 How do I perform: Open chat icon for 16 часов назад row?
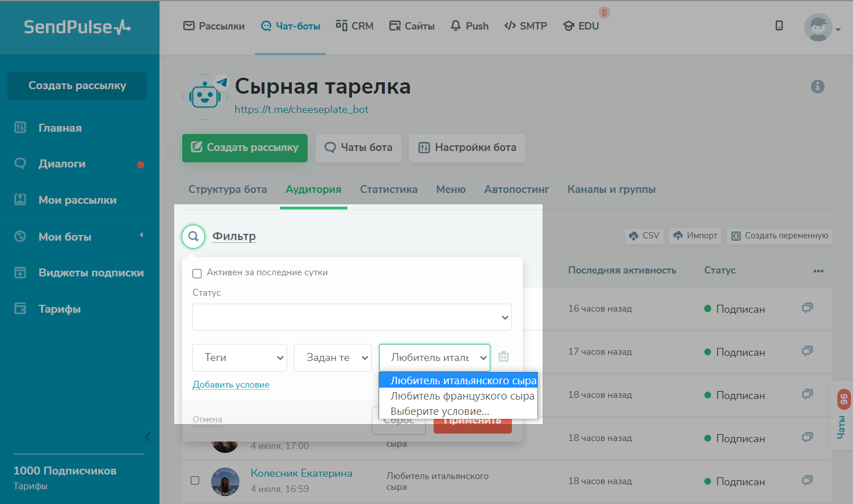pyautogui.click(x=807, y=308)
